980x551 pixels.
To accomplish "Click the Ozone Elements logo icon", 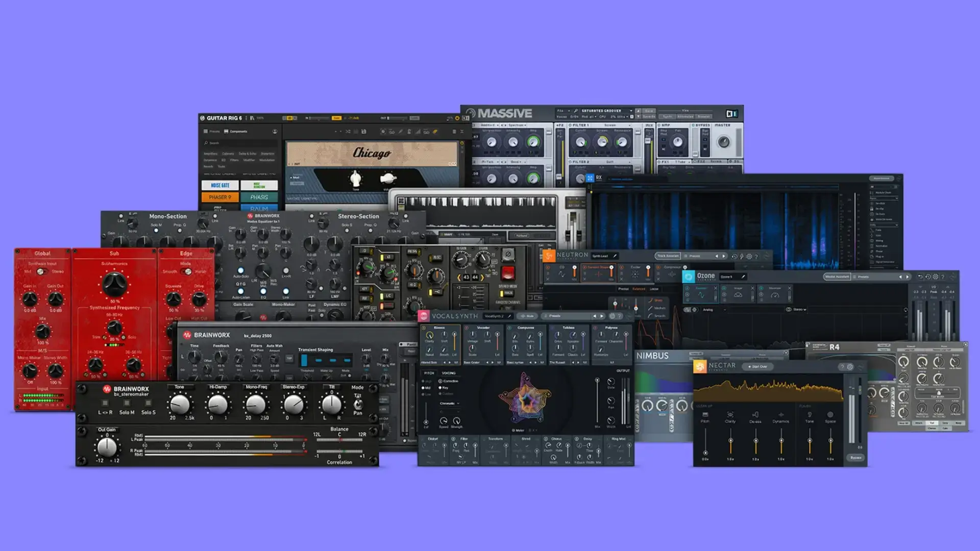I will (x=688, y=277).
